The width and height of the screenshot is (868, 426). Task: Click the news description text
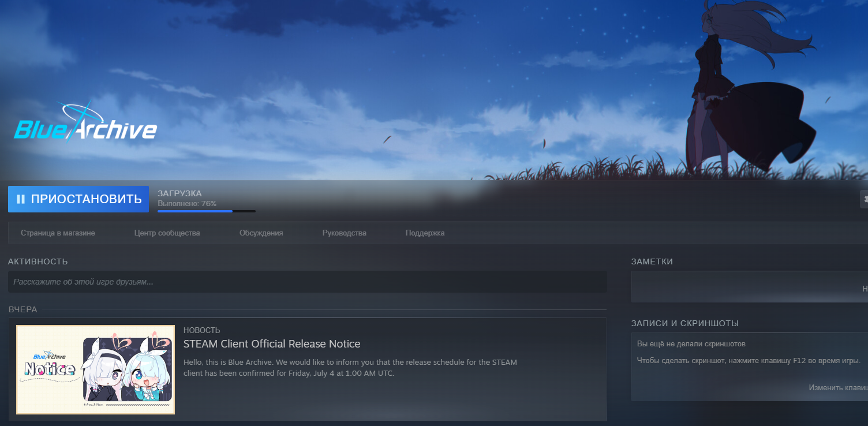(x=350, y=368)
